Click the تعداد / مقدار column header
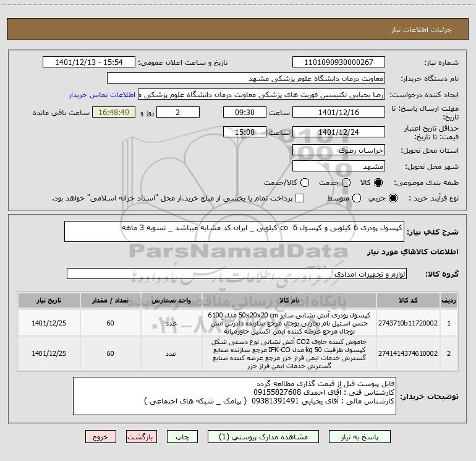 click(x=110, y=301)
